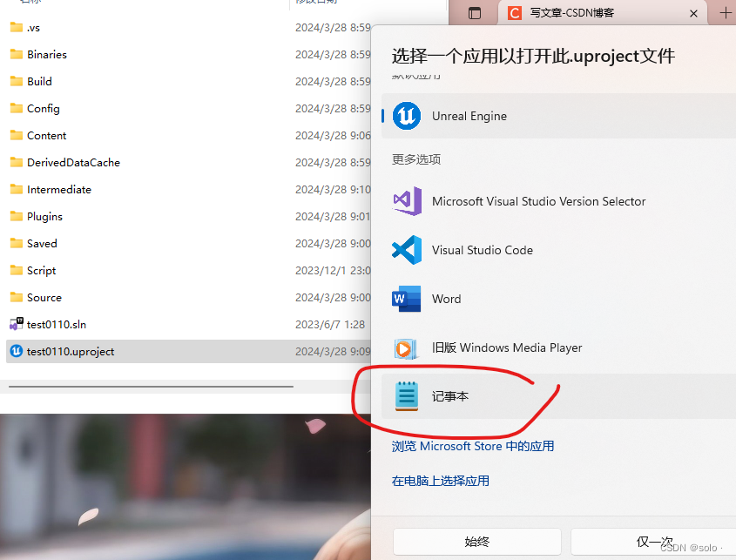Select the Content folder icon
The width and height of the screenshot is (736, 560).
(x=17, y=135)
